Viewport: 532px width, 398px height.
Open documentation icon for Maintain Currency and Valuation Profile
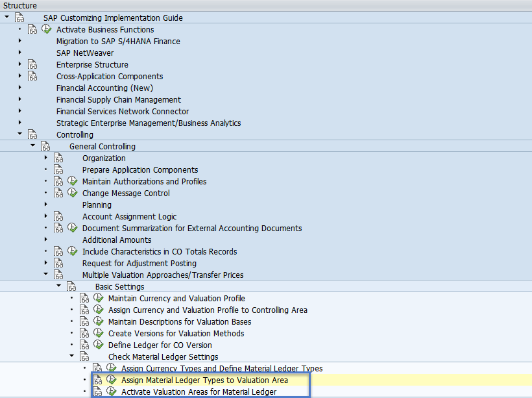coord(84,298)
